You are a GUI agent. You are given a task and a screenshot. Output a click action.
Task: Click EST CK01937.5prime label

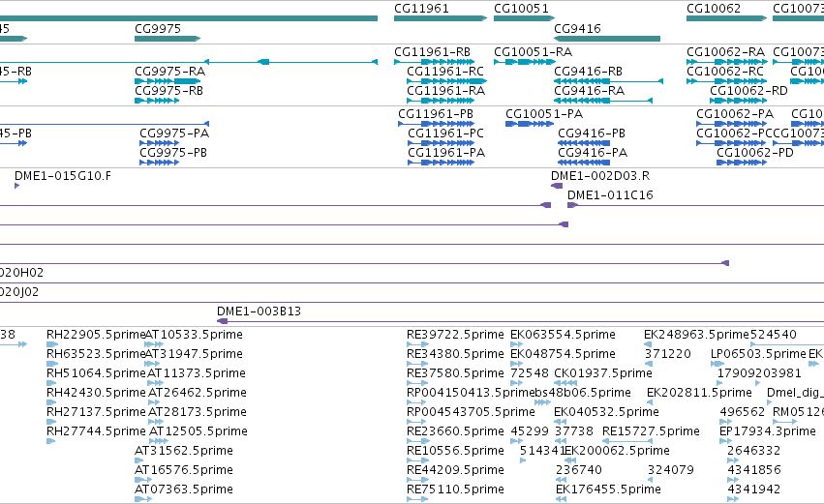pyautogui.click(x=603, y=373)
